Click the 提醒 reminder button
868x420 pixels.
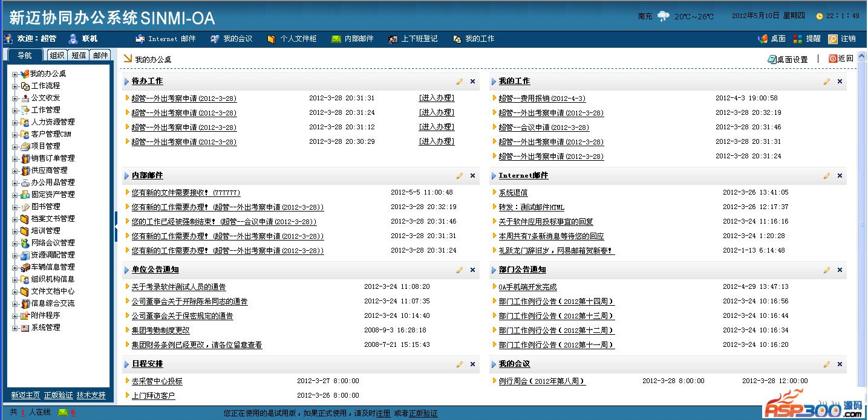[807, 39]
